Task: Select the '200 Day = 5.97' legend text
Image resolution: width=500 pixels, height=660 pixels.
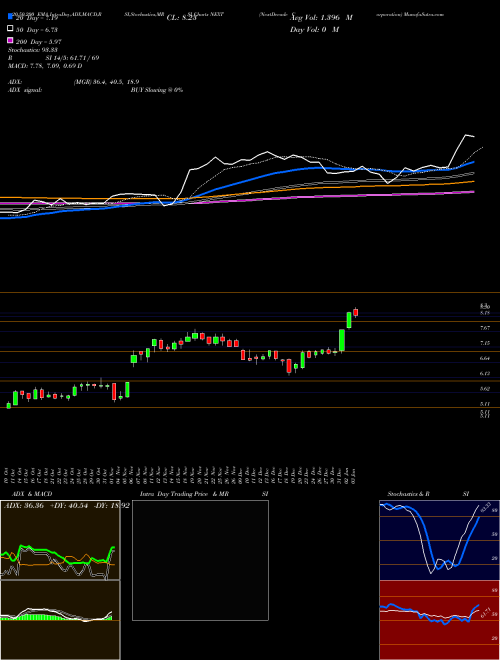Action: pyautogui.click(x=39, y=41)
